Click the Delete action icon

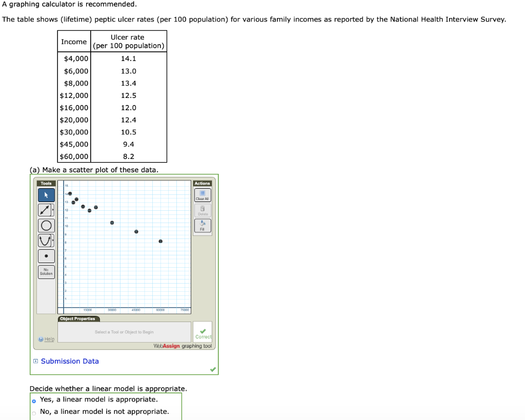(203, 210)
